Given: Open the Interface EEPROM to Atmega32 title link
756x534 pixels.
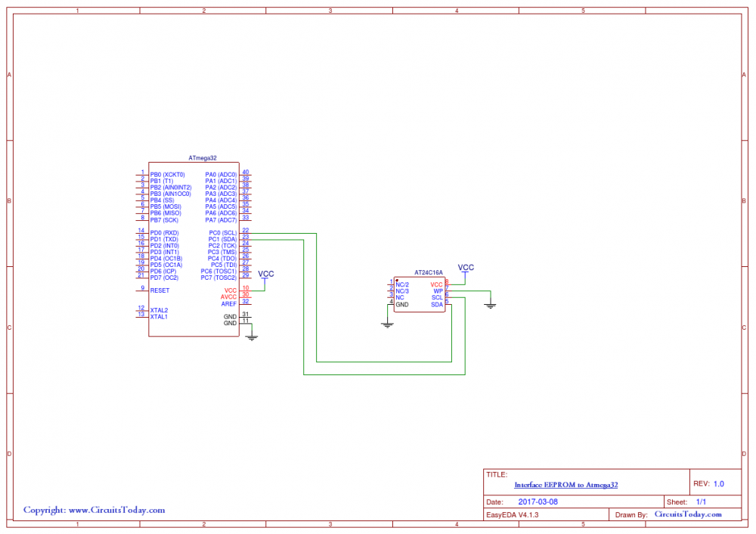Looking at the screenshot, I should 565,484.
